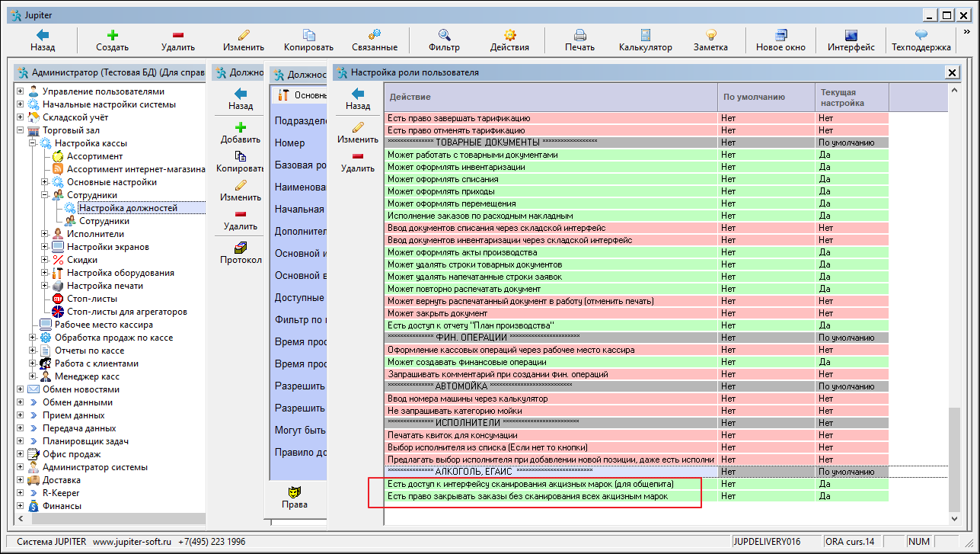Click the www.jupiter-soft.ru status bar text
The width and height of the screenshot is (980, 554).
pyautogui.click(x=131, y=542)
